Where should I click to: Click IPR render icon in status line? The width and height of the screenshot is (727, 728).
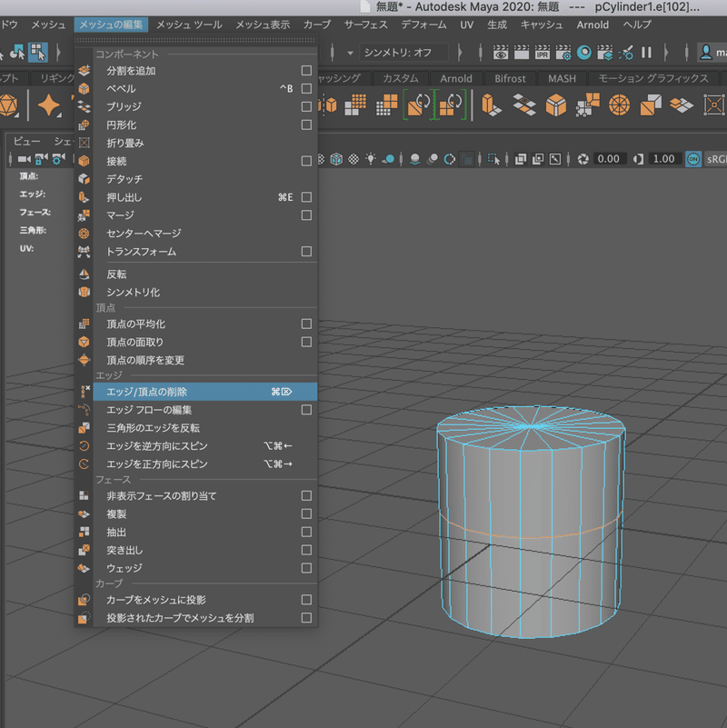click(x=542, y=53)
